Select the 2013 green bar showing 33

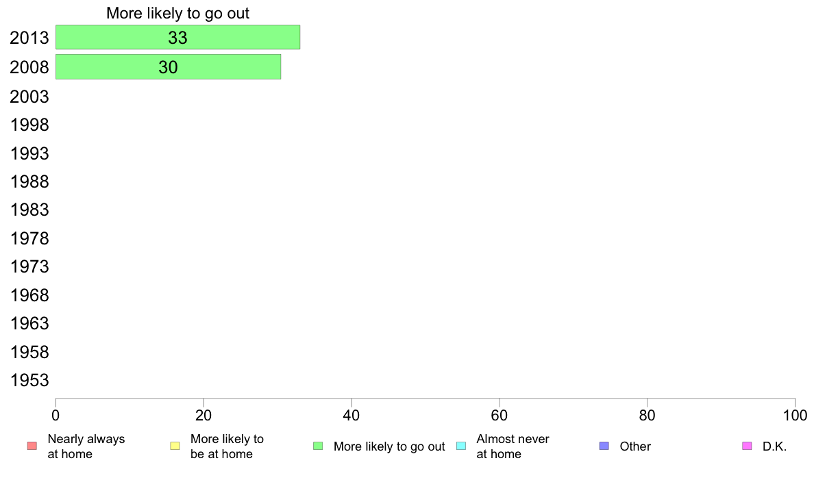click(177, 38)
